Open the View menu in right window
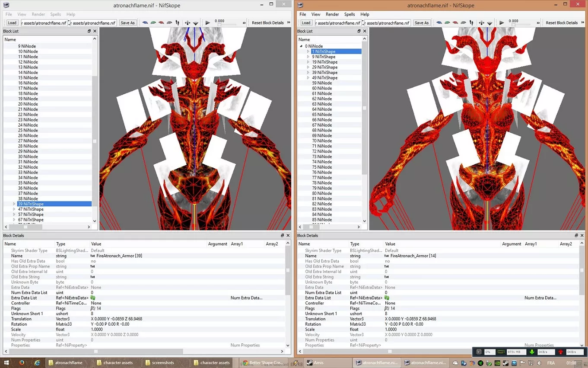The width and height of the screenshot is (588, 368). [x=316, y=14]
